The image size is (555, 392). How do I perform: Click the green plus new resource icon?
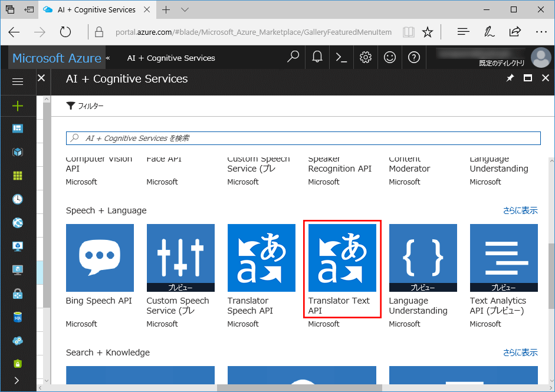point(18,106)
